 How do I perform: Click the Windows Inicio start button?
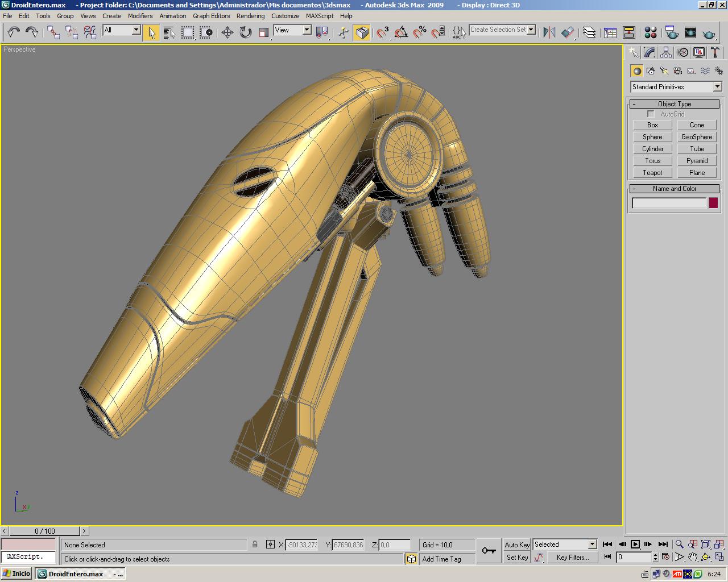(16, 573)
